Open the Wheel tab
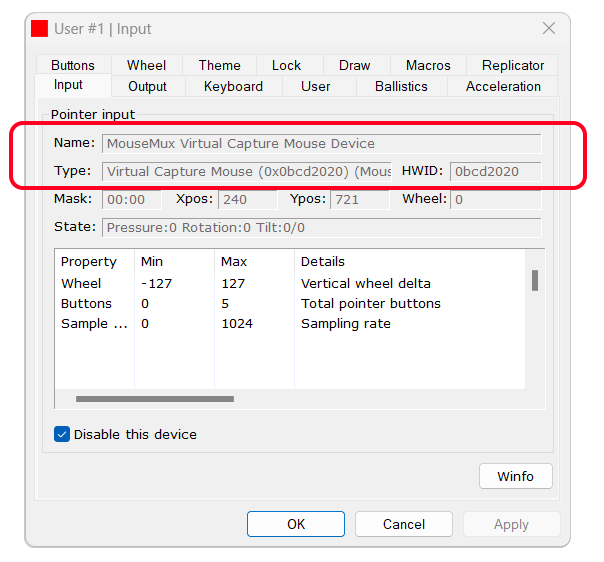 tap(147, 65)
